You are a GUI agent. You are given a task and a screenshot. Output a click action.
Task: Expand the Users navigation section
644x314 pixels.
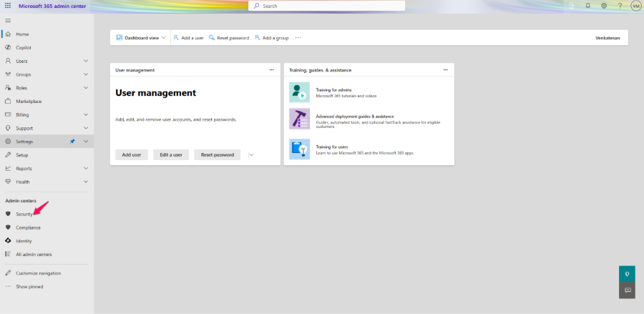pos(86,61)
